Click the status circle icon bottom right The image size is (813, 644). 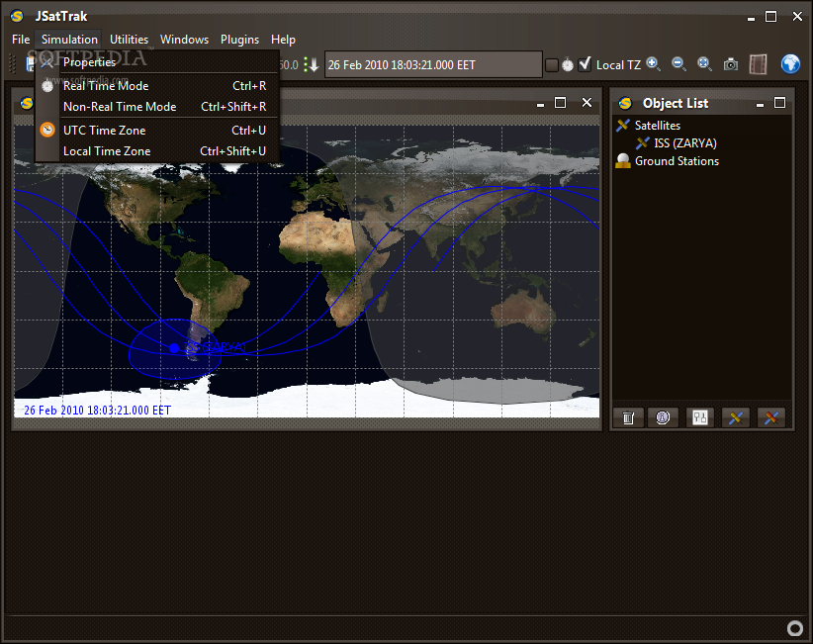(795, 628)
